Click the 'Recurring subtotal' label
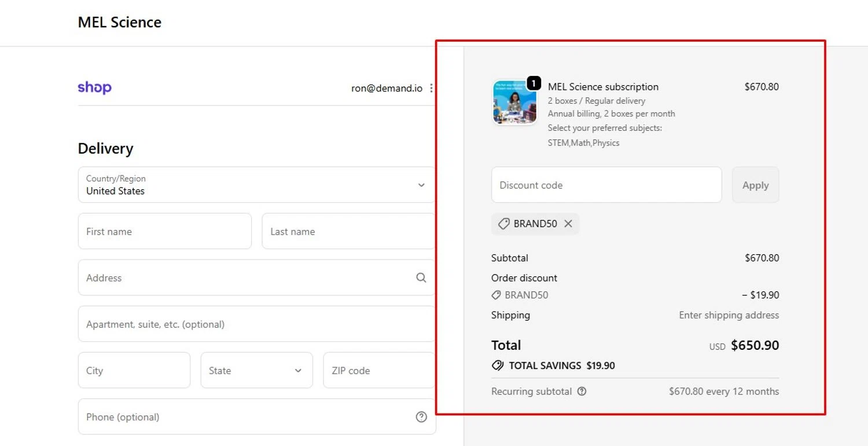This screenshot has width=868, height=446. pos(531,391)
